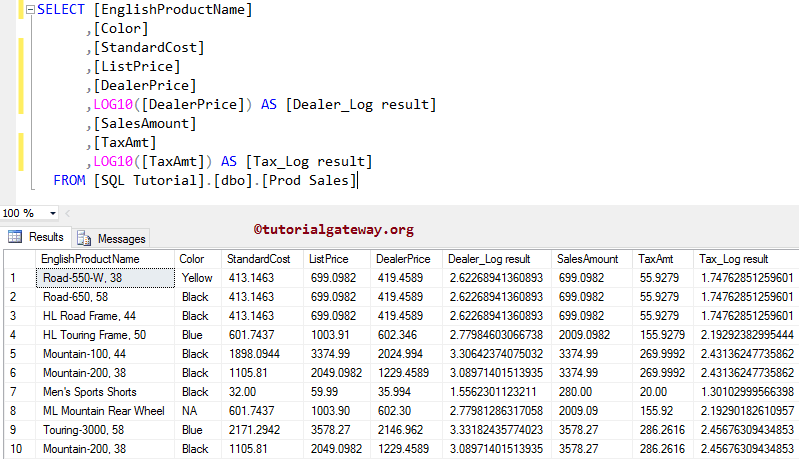This screenshot has height=459, width=799.
Task: Click the Touring-3000, 58 cell
Action: point(105,430)
